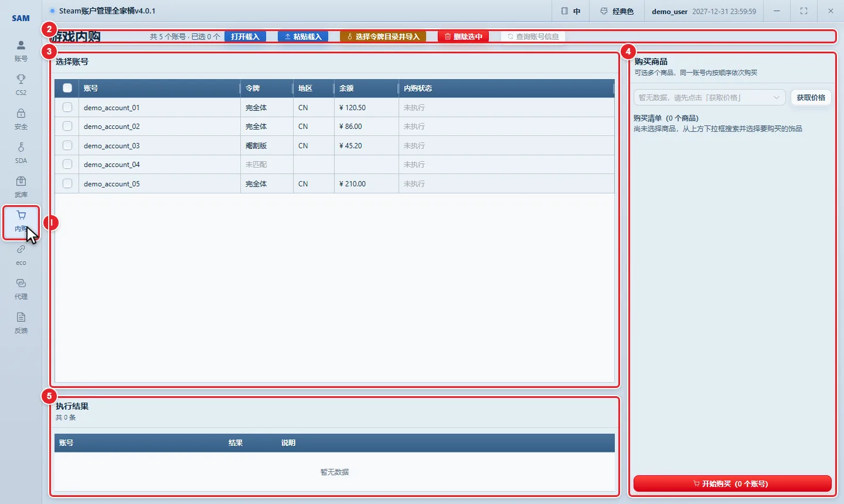
Task: Switch window size mode 中
Action: click(570, 11)
